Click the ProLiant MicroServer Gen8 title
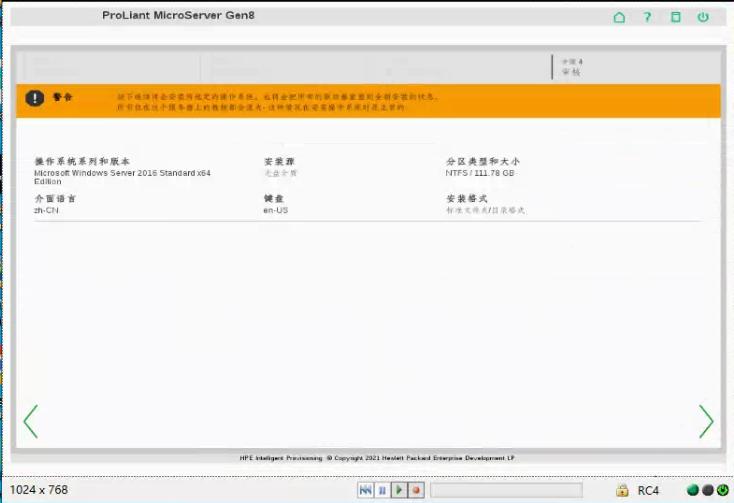Image resolution: width=734 pixels, height=503 pixels. [178, 15]
